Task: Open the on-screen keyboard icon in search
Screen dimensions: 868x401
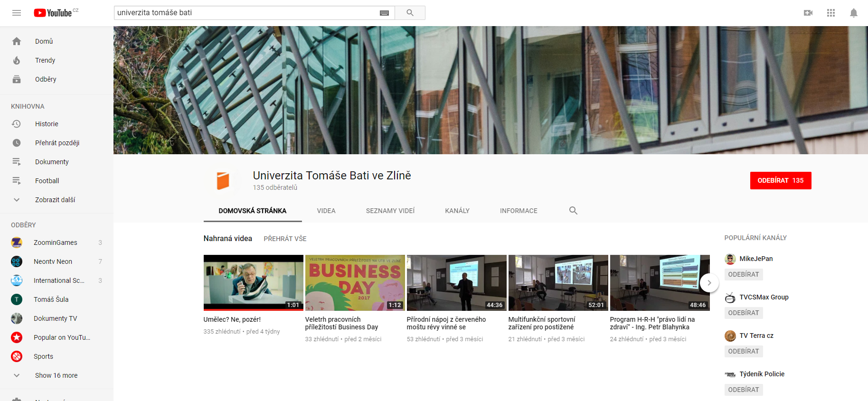Action: click(x=384, y=13)
